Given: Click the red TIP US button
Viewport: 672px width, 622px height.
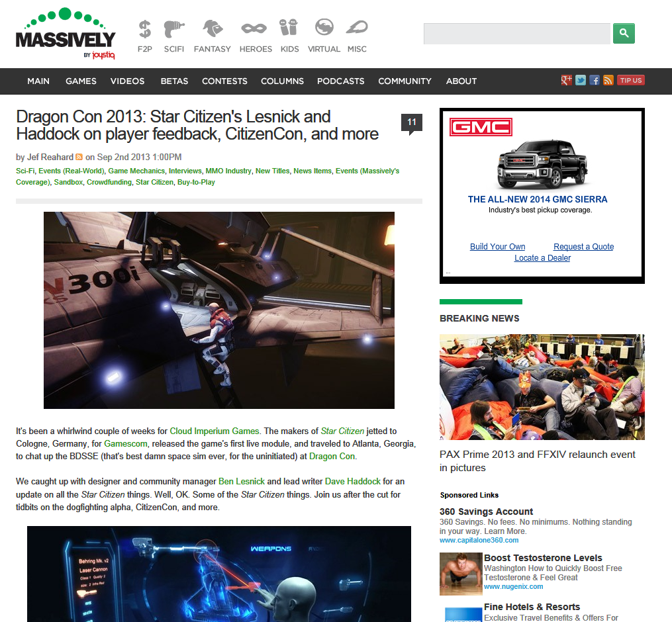Looking at the screenshot, I should click(x=630, y=80).
